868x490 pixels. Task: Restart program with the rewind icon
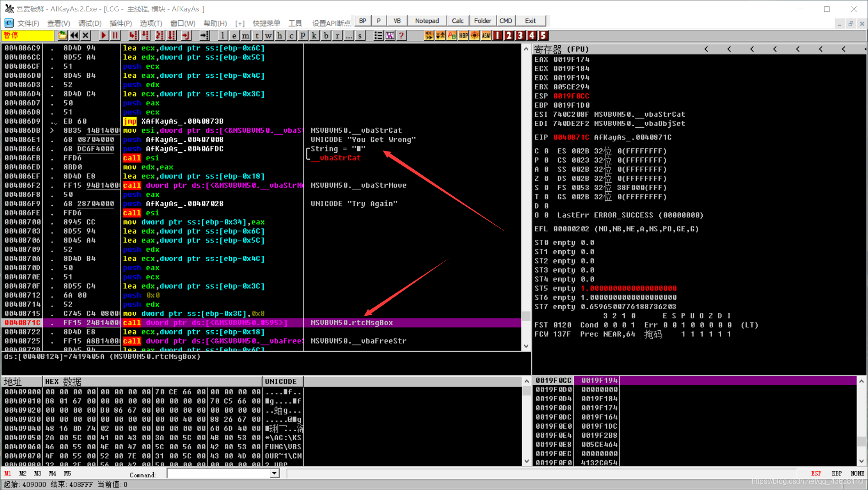click(74, 36)
